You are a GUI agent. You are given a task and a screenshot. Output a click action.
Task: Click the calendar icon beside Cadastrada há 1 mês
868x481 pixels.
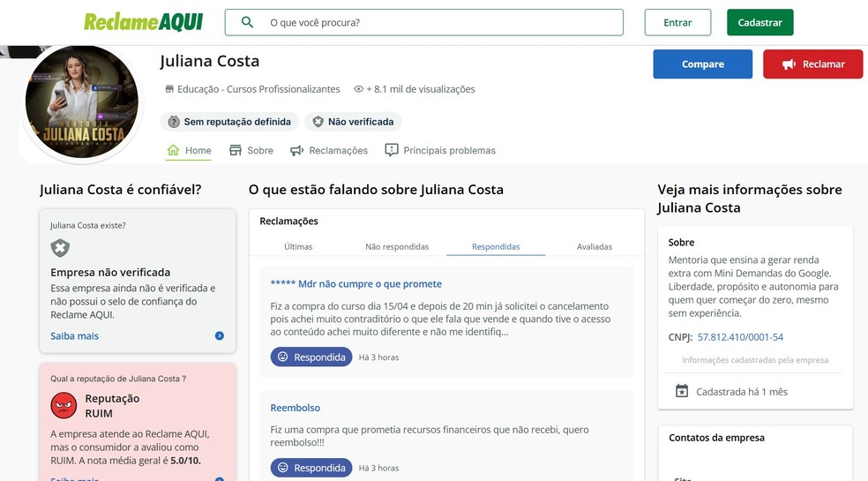coord(681,391)
